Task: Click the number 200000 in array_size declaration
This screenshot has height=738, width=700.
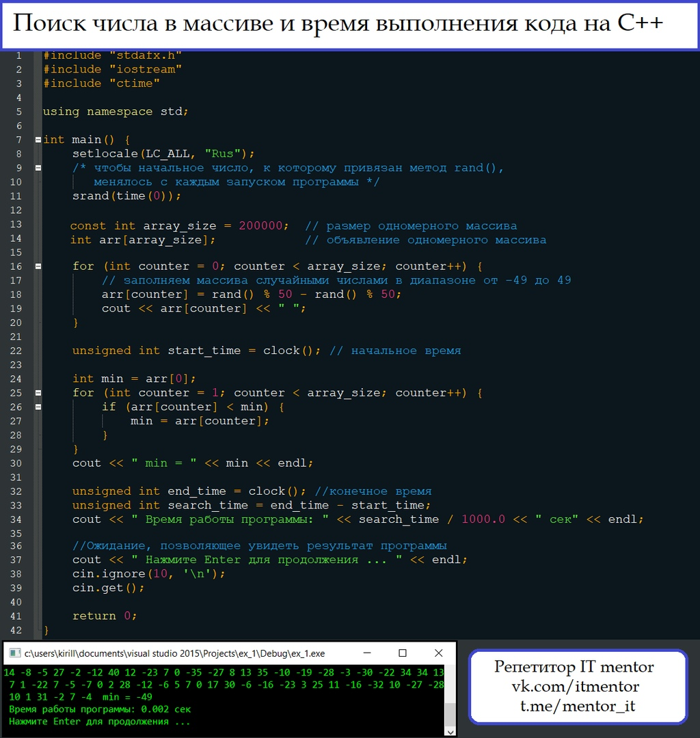Action: click(x=260, y=226)
